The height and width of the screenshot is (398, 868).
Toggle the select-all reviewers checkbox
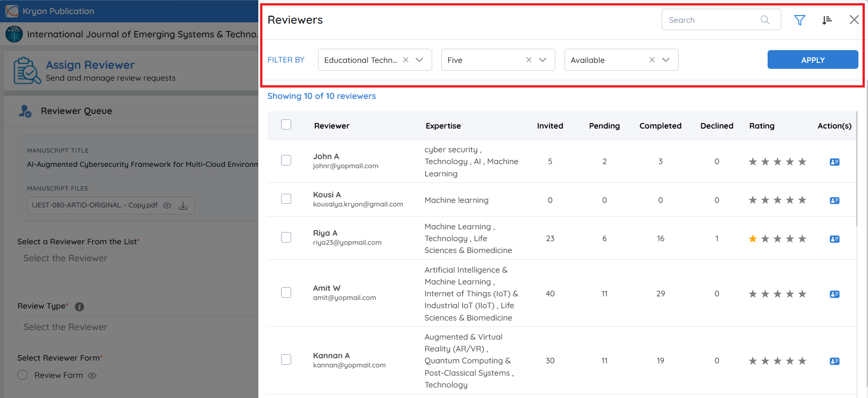(x=286, y=124)
